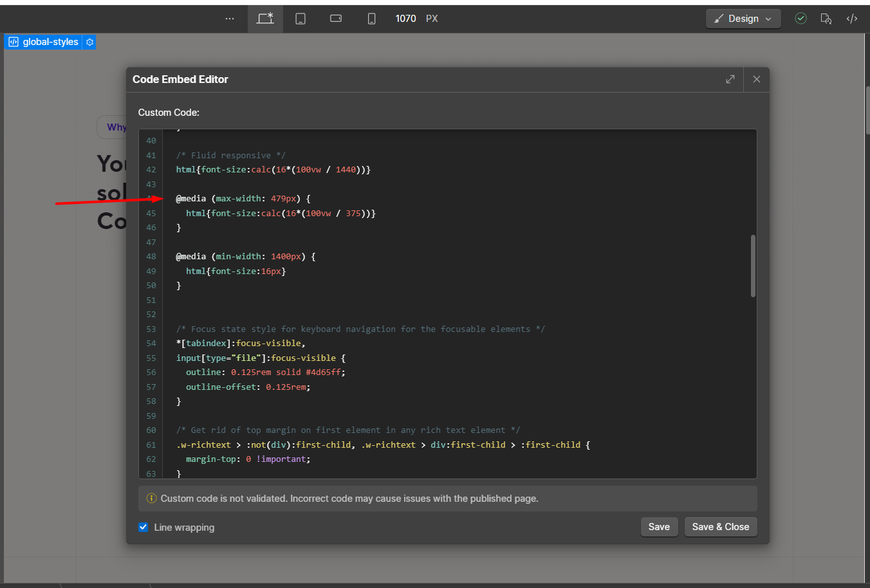Image resolution: width=870 pixels, height=588 pixels.
Task: Close the Code Embed Editor
Action: click(x=757, y=79)
